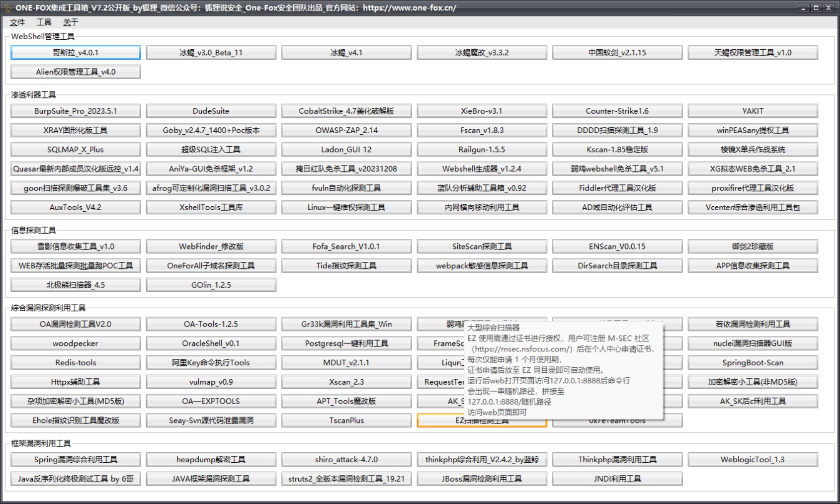Launch Railgun-1.5.5
Image resolution: width=840 pixels, height=504 pixels.
coord(482,150)
